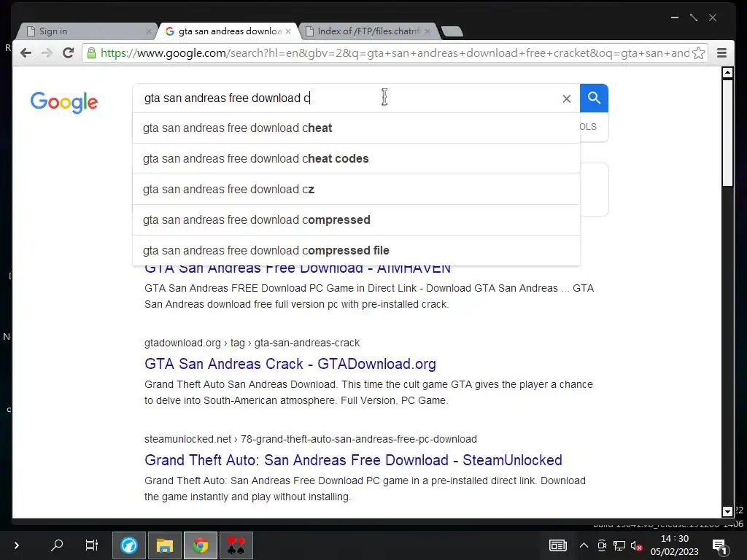Choose the 'download cz' suggestion
Viewport: 747px width, 560px height.
[356, 189]
